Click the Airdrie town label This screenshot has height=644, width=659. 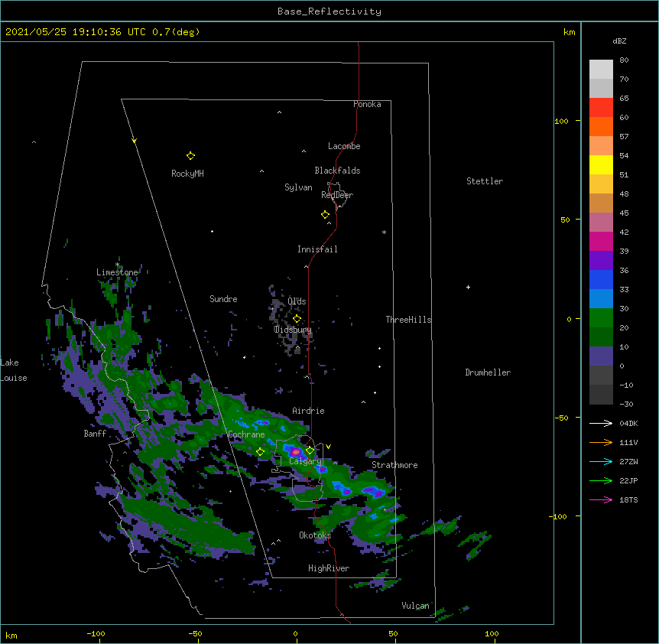(x=309, y=411)
